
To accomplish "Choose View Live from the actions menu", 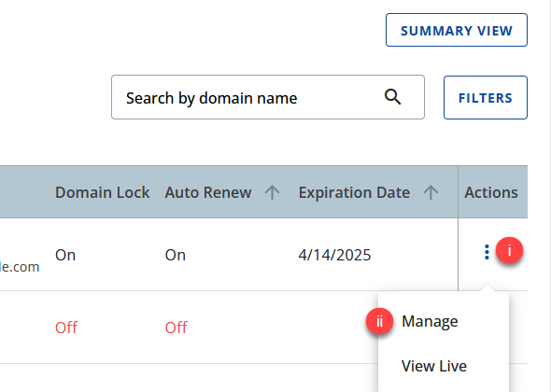I will pyautogui.click(x=434, y=366).
